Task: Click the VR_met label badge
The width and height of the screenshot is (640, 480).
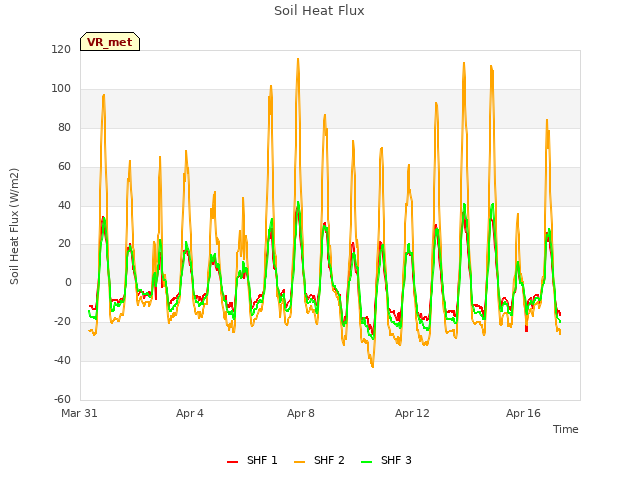Action: point(110,42)
